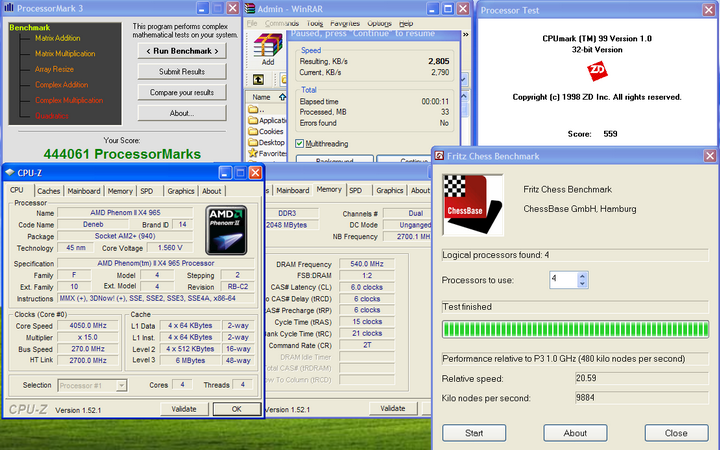The image size is (720, 450).
Task: Click the green Fritz benchmark progress bar
Action: (x=575, y=329)
